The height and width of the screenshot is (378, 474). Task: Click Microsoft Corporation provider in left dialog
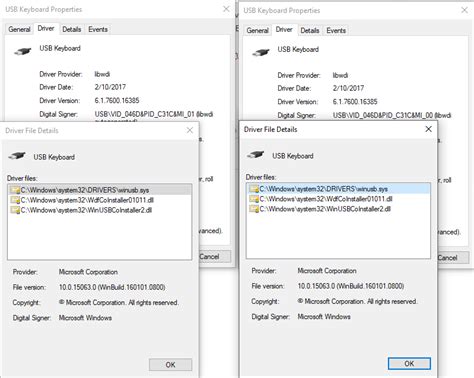(88, 272)
